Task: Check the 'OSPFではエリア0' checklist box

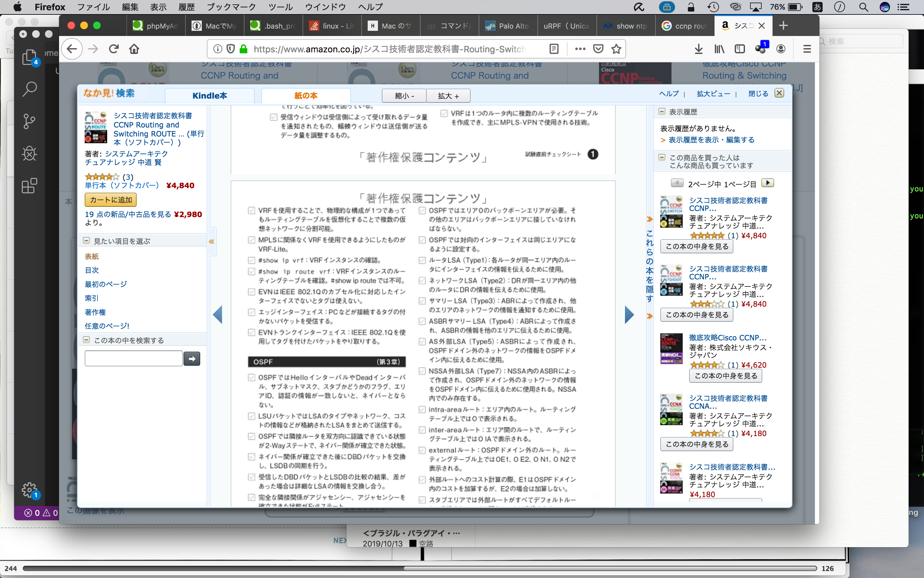Action: click(422, 210)
